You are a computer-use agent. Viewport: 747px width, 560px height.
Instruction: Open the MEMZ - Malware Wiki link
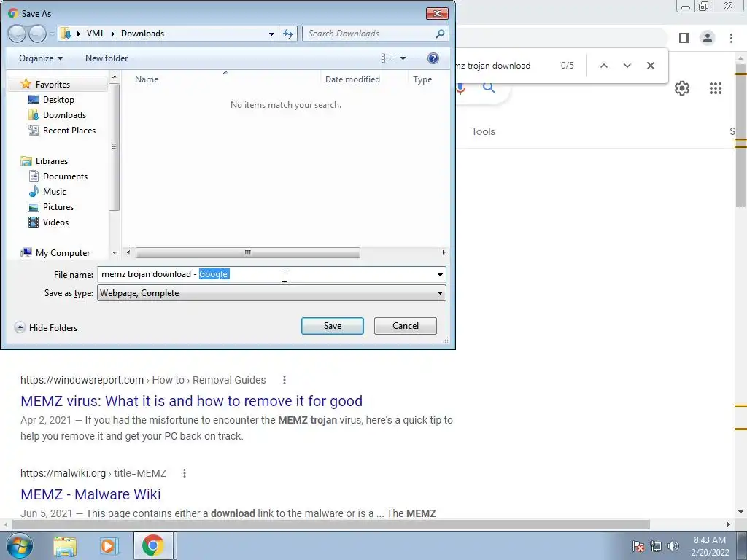(x=90, y=494)
